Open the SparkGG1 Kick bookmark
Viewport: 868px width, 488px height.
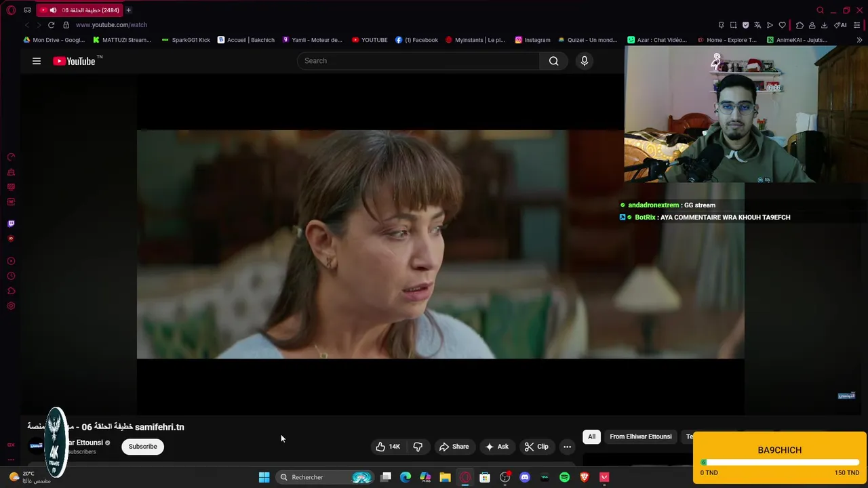pyautogui.click(x=186, y=40)
